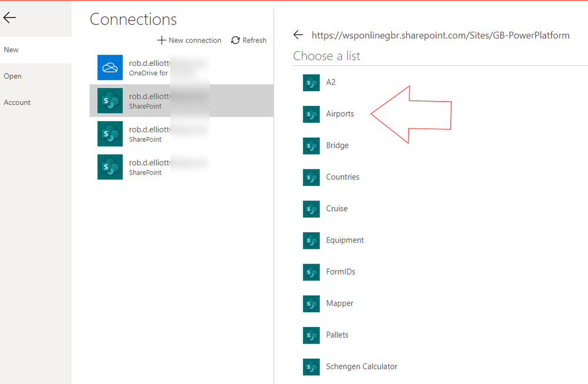Screen dimensions: 588x384
Task: Return to site selection with back arrow
Action: click(298, 35)
